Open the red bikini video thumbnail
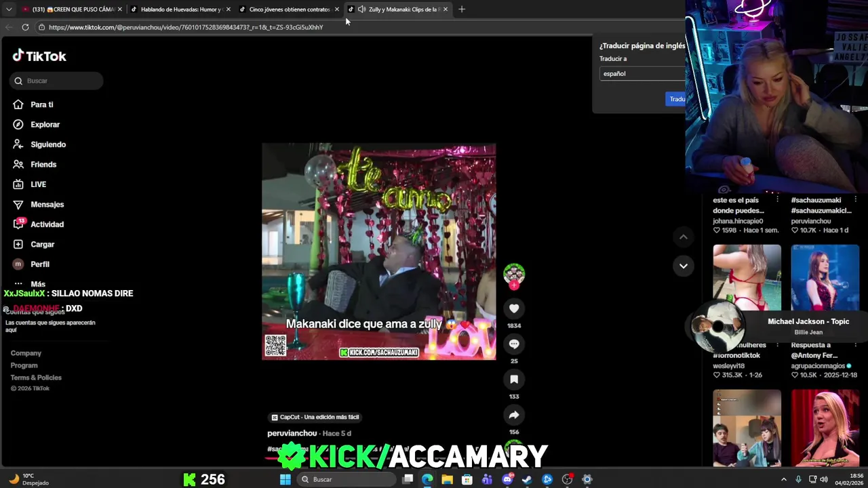The height and width of the screenshot is (488, 868). [747, 278]
